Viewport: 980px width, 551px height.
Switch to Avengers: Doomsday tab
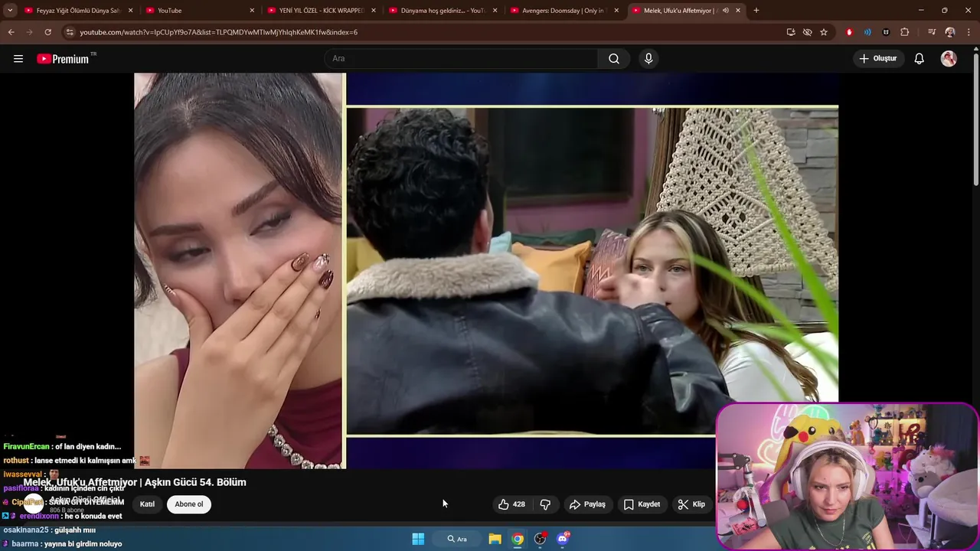563,11
